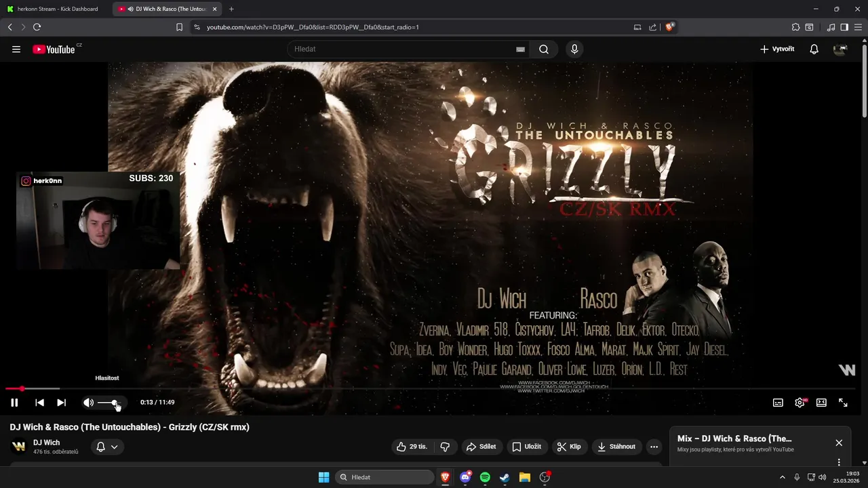Dislike the video
868x488 pixels.
click(445, 447)
